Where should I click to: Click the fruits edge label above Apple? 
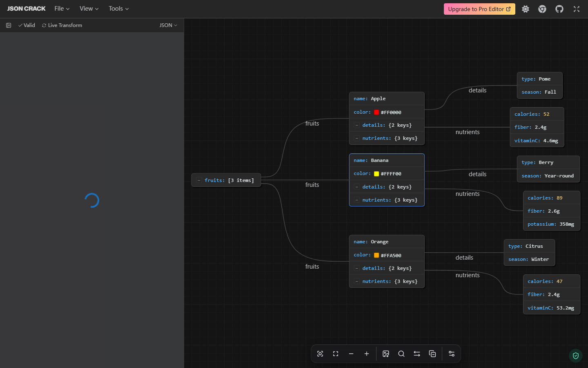pos(312,123)
